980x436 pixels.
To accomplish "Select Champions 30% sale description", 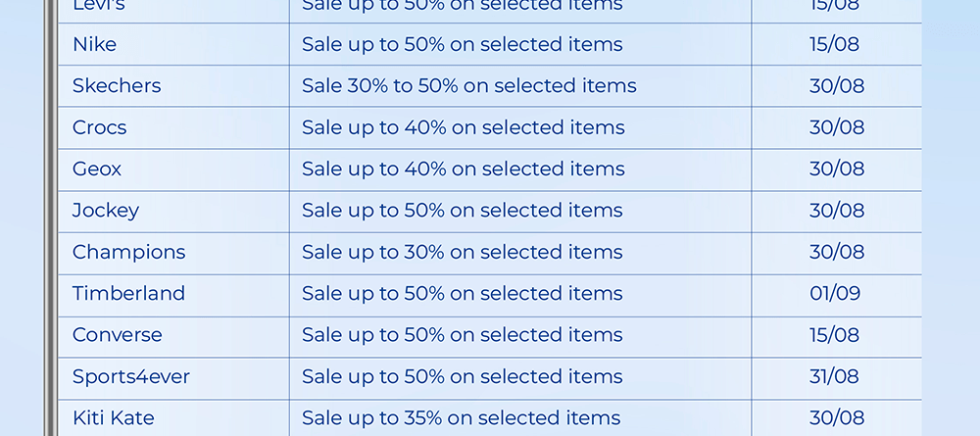I will [x=463, y=252].
